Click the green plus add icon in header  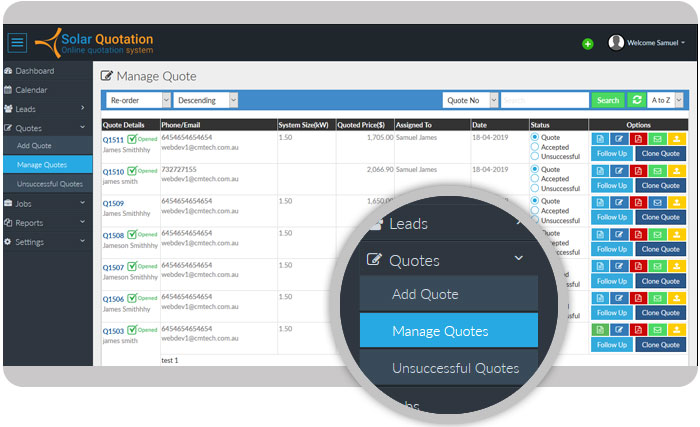(587, 44)
